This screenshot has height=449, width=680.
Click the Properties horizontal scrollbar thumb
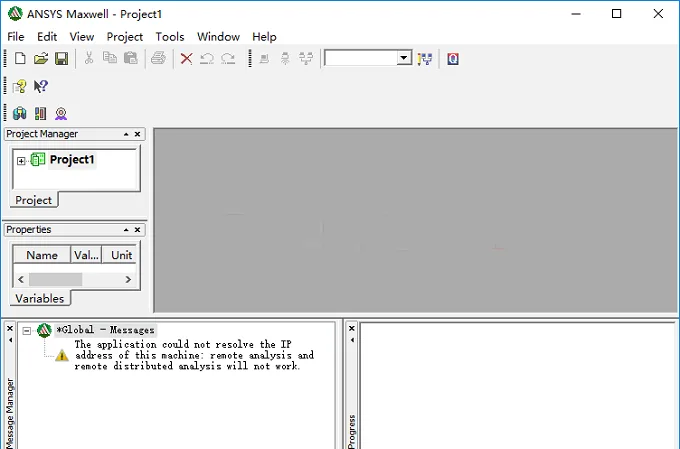click(56, 279)
